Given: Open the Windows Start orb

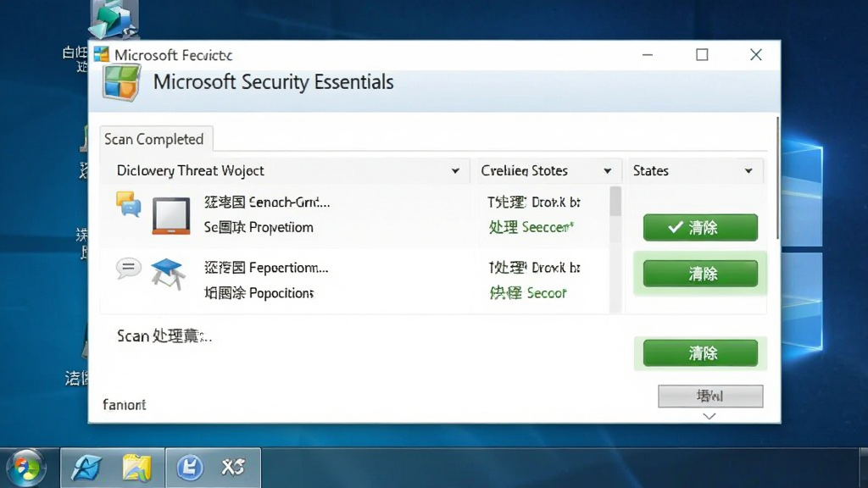Looking at the screenshot, I should (x=25, y=468).
